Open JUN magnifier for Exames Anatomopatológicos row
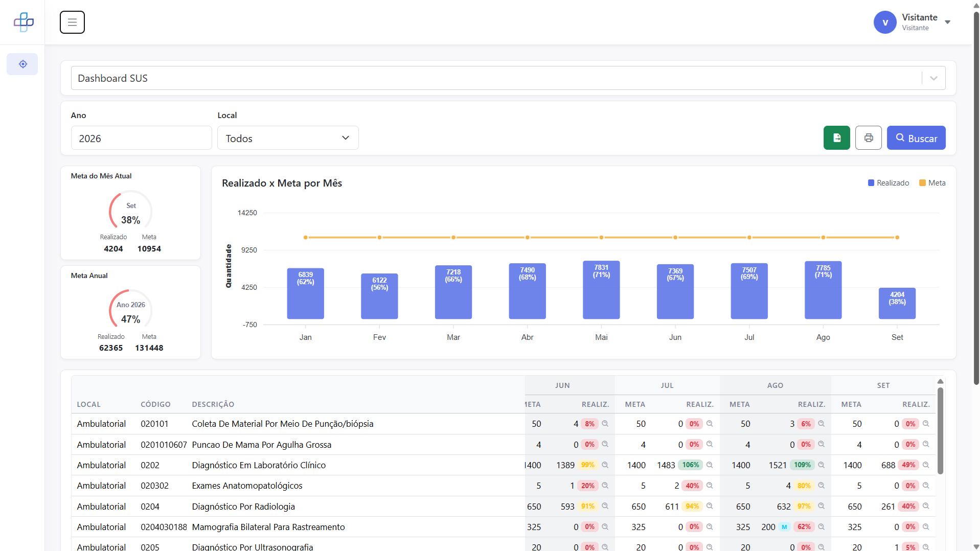Image resolution: width=980 pixels, height=551 pixels. [x=605, y=486]
